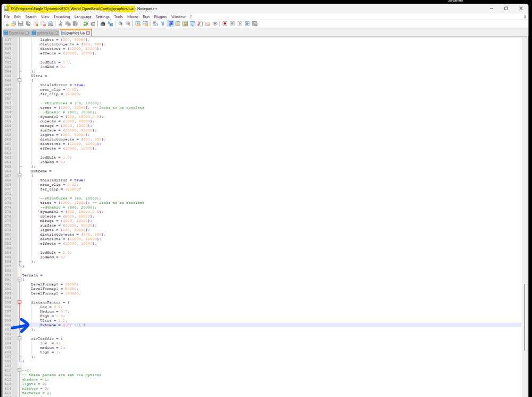Viewport: 532px width, 397px height.
Task: Collapse the civTraffic code block
Action: click(x=19, y=337)
